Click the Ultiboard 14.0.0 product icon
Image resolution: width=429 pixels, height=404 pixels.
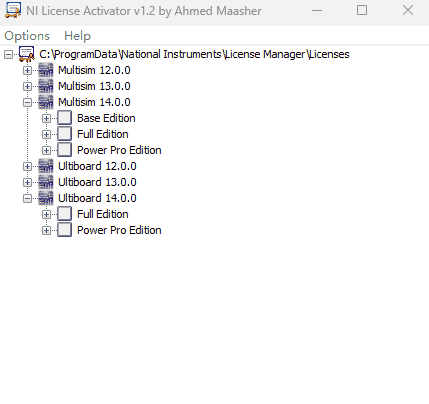[46, 198]
